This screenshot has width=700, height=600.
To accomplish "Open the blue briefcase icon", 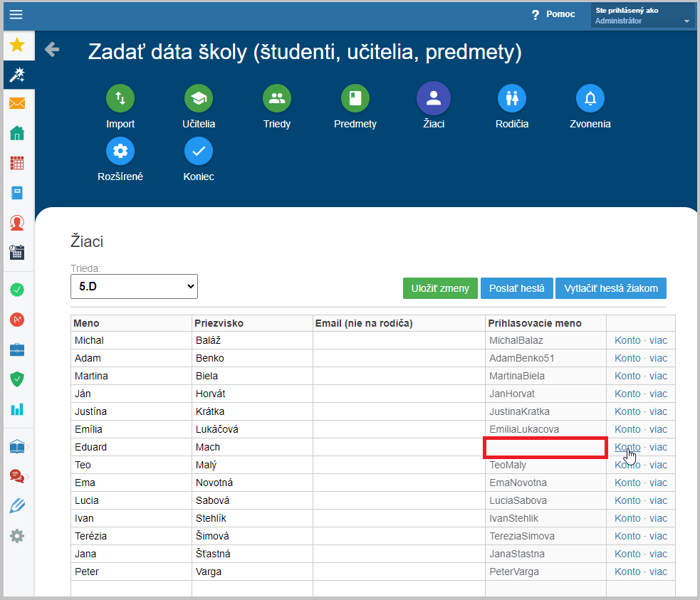I will (17, 349).
